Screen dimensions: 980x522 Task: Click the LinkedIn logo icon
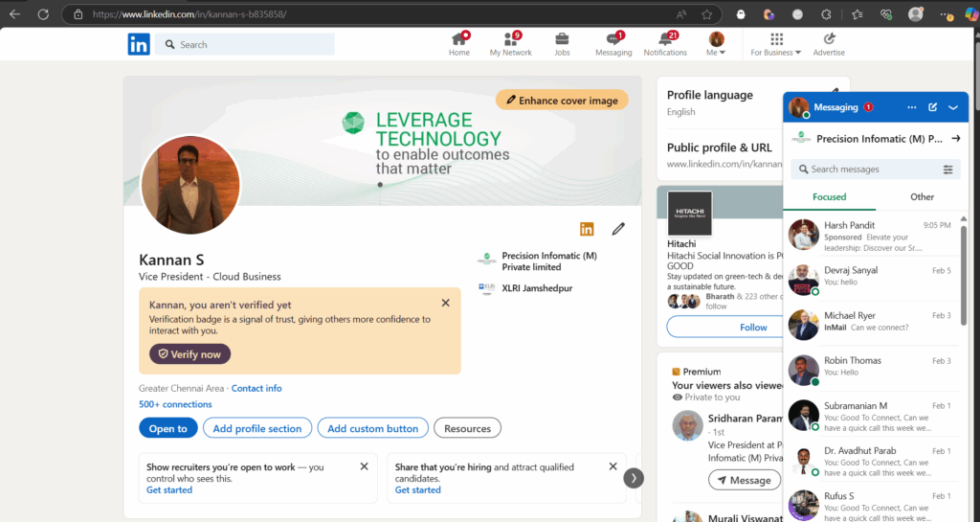[139, 44]
